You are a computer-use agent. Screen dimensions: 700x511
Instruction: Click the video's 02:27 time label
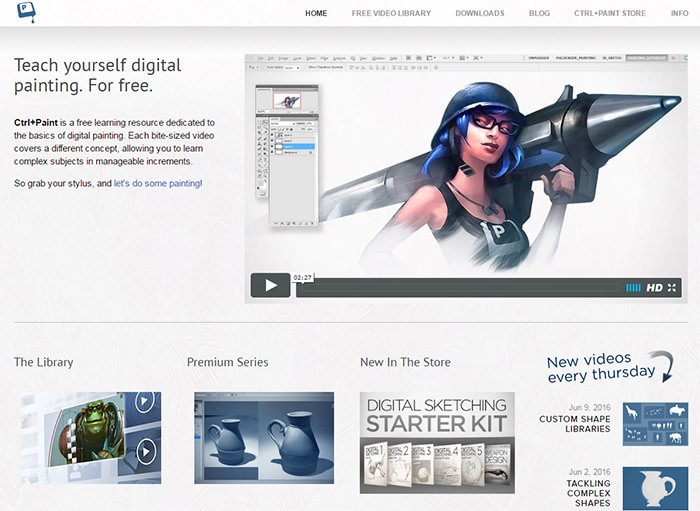[x=303, y=278]
